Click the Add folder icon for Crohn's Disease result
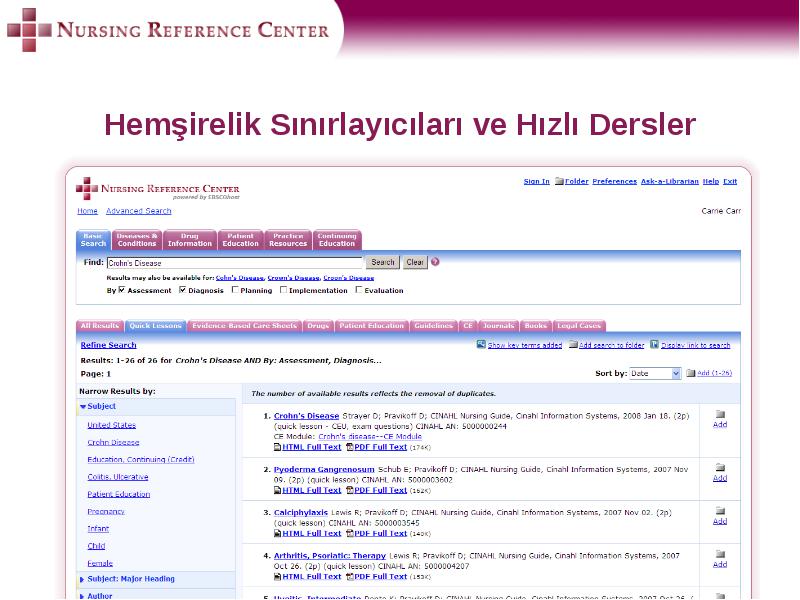Viewport: 800px width, 600px height. point(720,414)
